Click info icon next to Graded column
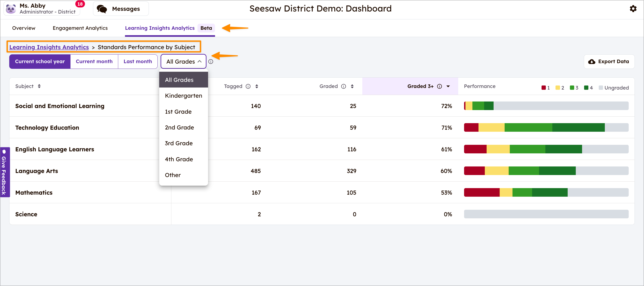The image size is (644, 286). click(x=343, y=86)
